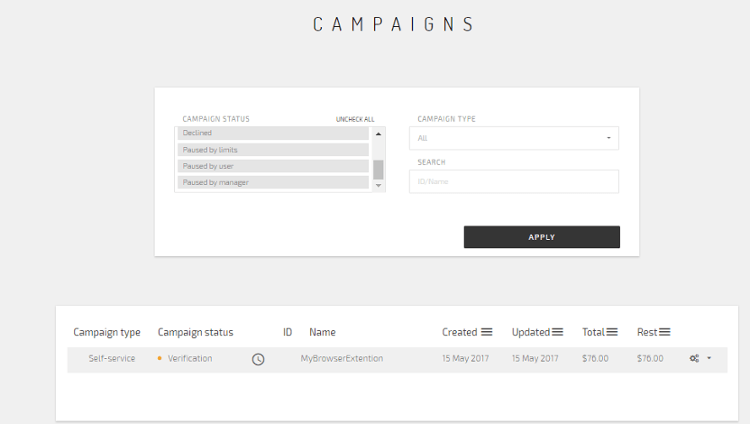
Task: Toggle the Declined status option
Action: [x=273, y=134]
